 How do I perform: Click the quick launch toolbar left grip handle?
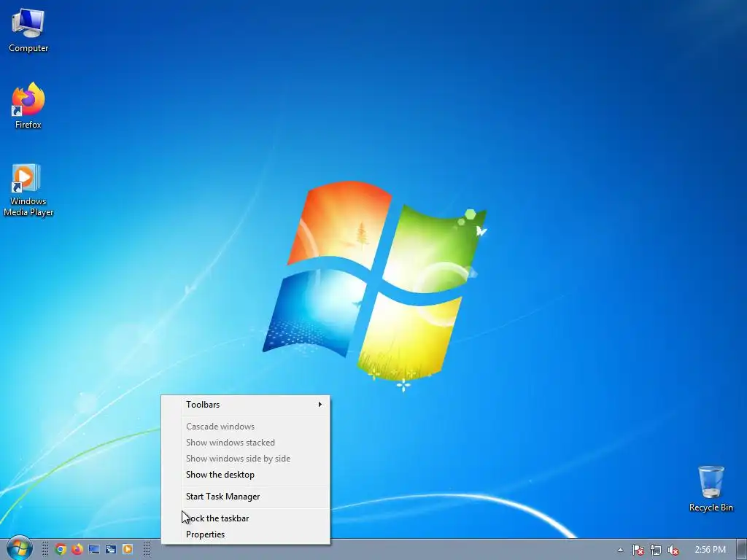[44, 550]
